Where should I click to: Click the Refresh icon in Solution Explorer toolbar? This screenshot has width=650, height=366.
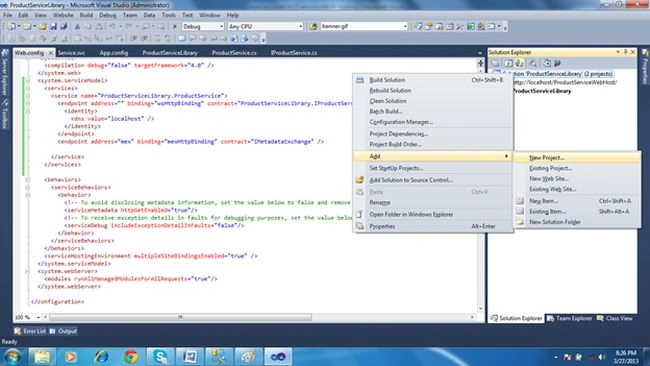508,63
